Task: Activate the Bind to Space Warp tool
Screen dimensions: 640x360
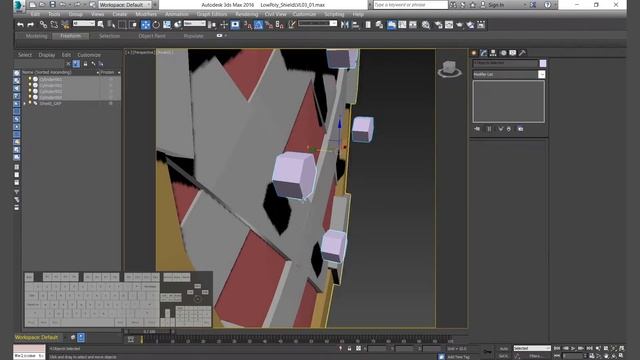Action: coord(65,25)
